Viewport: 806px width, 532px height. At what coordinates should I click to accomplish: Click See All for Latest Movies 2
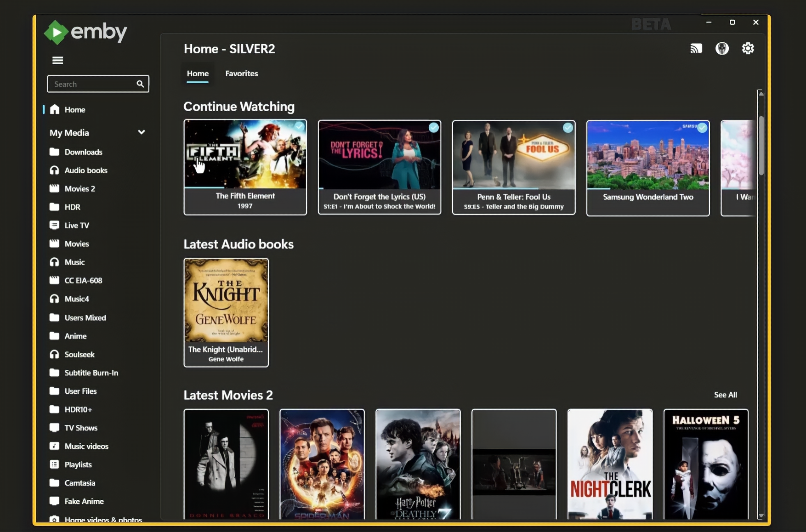pyautogui.click(x=725, y=395)
